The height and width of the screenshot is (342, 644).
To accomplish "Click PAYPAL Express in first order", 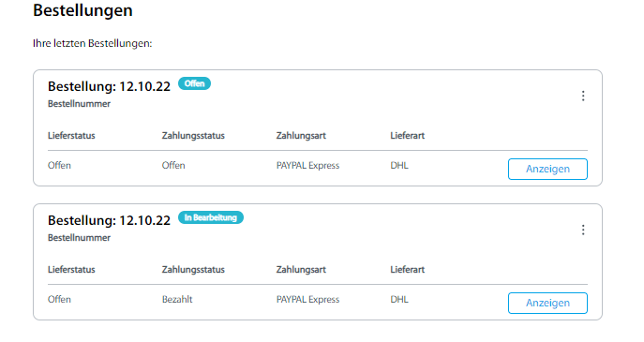I will (307, 166).
